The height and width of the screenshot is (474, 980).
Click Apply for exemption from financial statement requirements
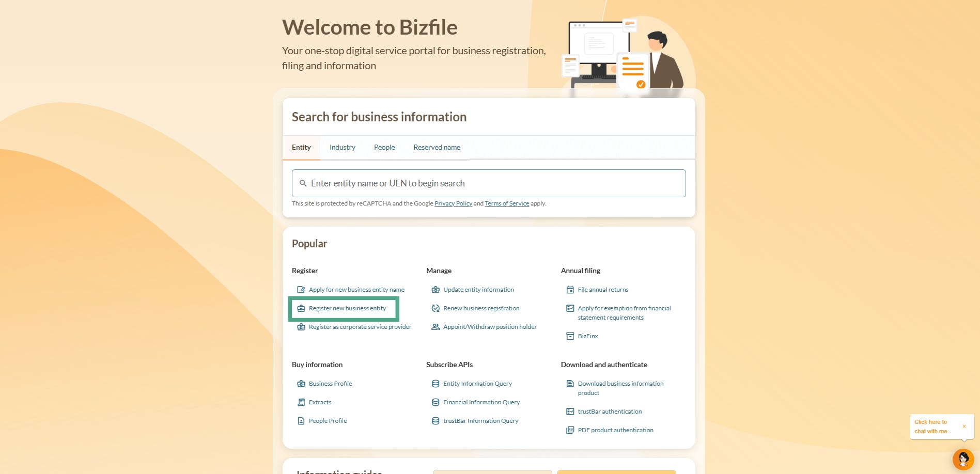pyautogui.click(x=624, y=312)
